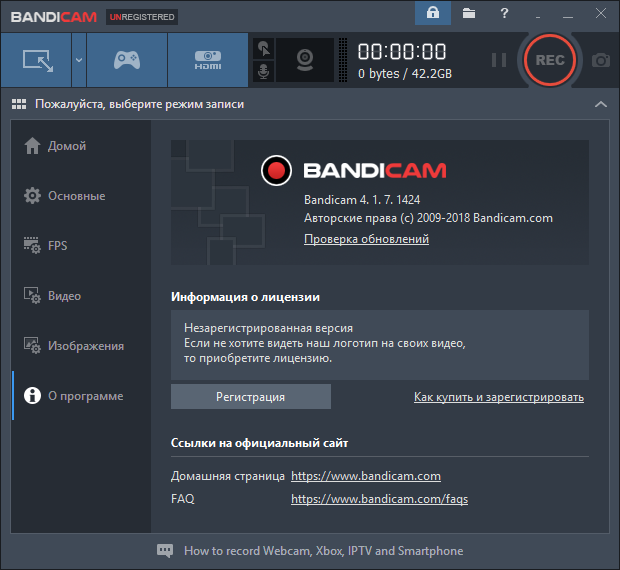The image size is (620, 570).
Task: Toggle the webcam overlay
Action: click(304, 60)
